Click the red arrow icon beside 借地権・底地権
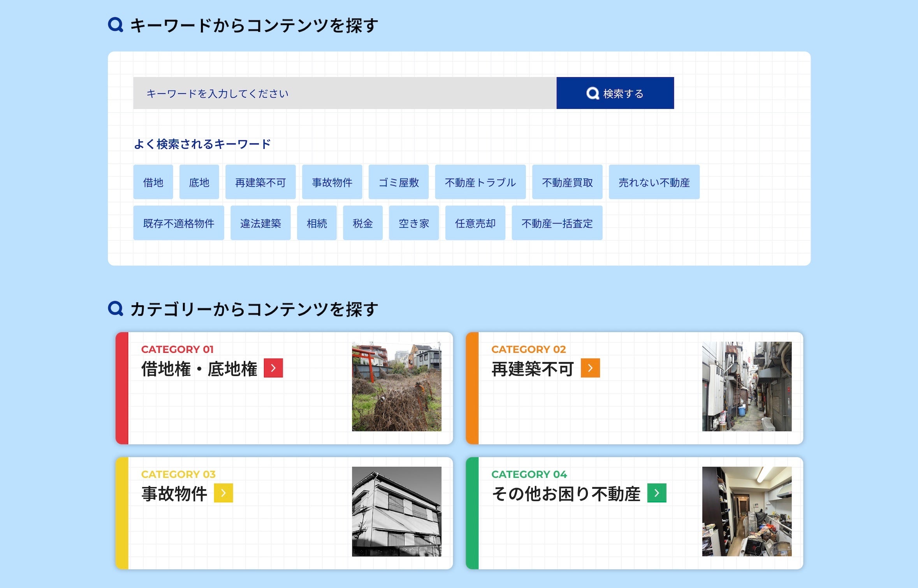 tap(273, 368)
